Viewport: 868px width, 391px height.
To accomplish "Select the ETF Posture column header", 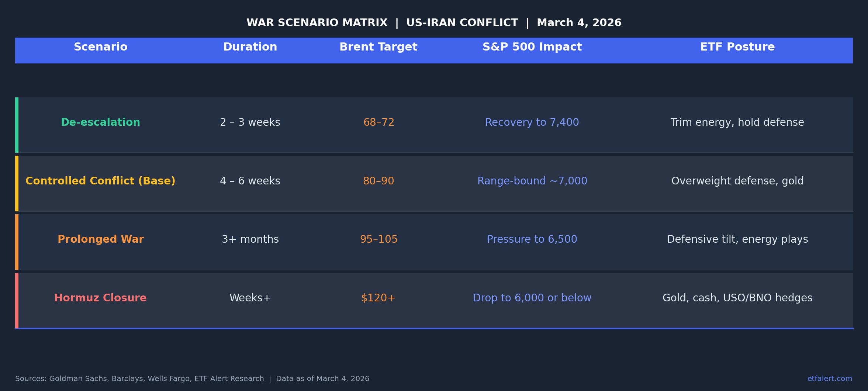I will pyautogui.click(x=737, y=47).
